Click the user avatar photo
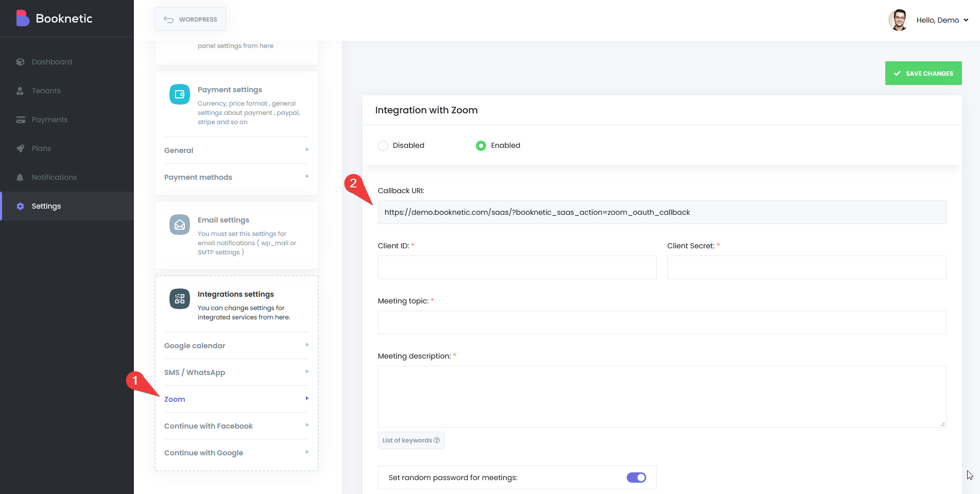This screenshot has height=494, width=980. tap(899, 20)
